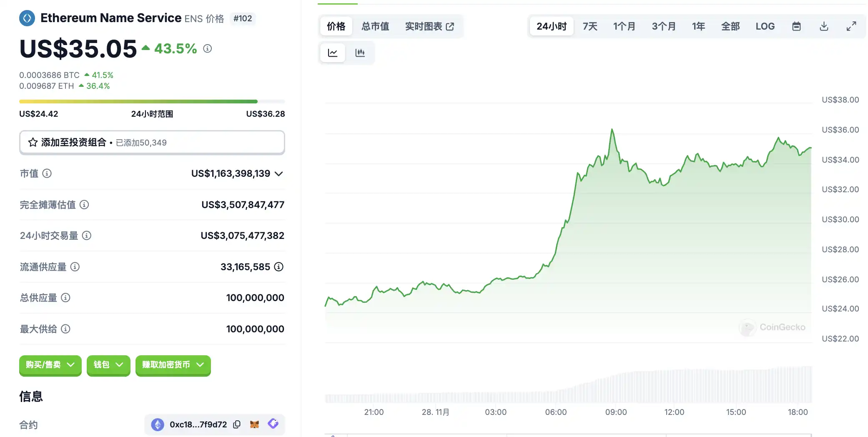Expand the chart to fullscreen
The width and height of the screenshot is (868, 437).
point(851,26)
